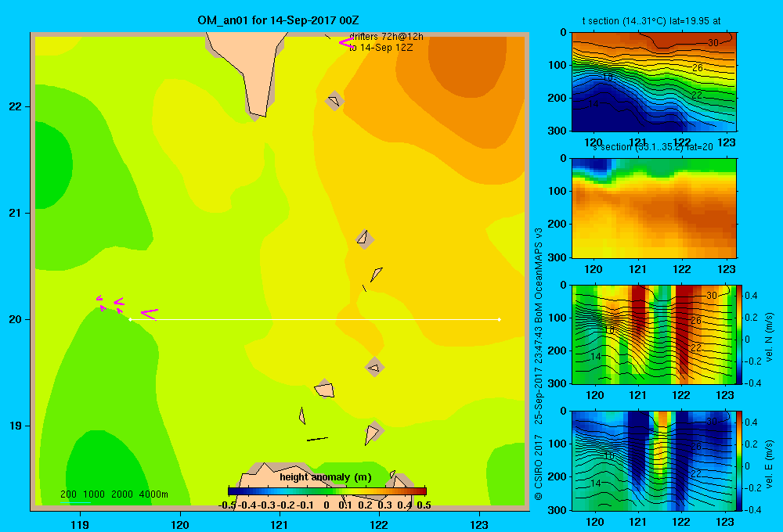This screenshot has height=532, width=783.
Task: Click the vel. E color scale bar
Action: pyautogui.click(x=740, y=461)
